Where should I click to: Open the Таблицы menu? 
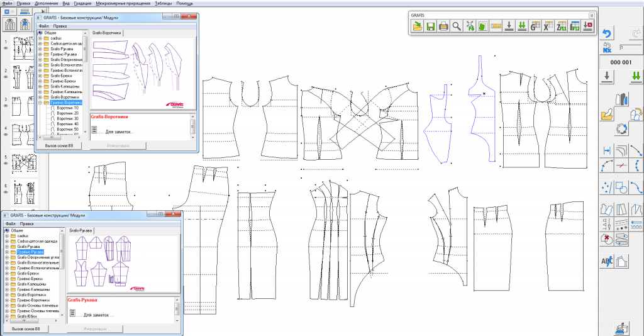[x=163, y=3]
